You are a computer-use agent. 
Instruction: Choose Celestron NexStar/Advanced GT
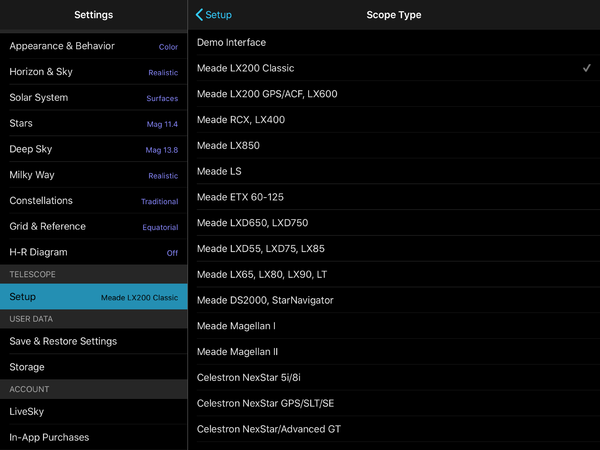point(394,429)
